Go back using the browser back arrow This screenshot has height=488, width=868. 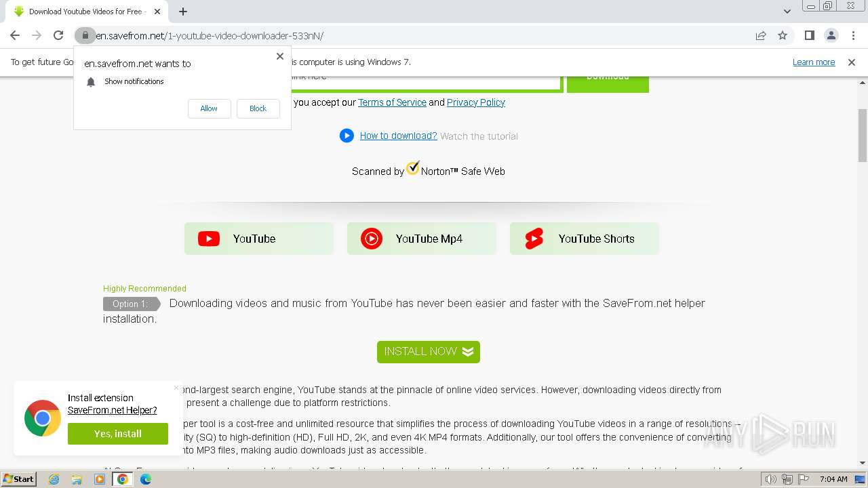(x=15, y=36)
